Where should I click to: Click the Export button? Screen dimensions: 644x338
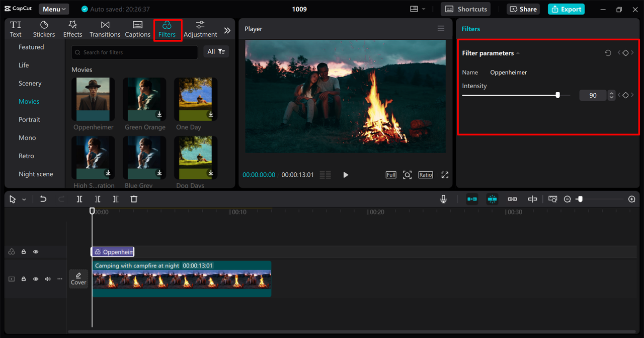point(566,9)
